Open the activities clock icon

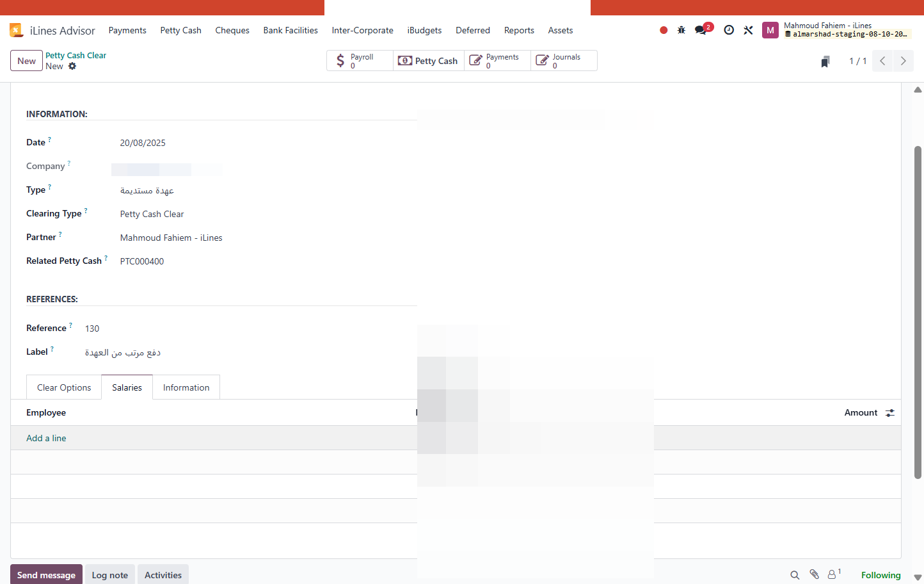(729, 30)
